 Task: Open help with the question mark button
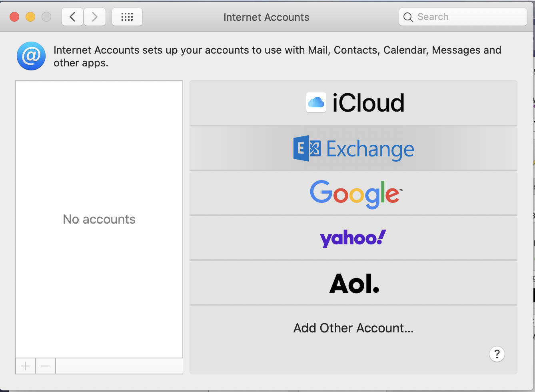pos(497,354)
